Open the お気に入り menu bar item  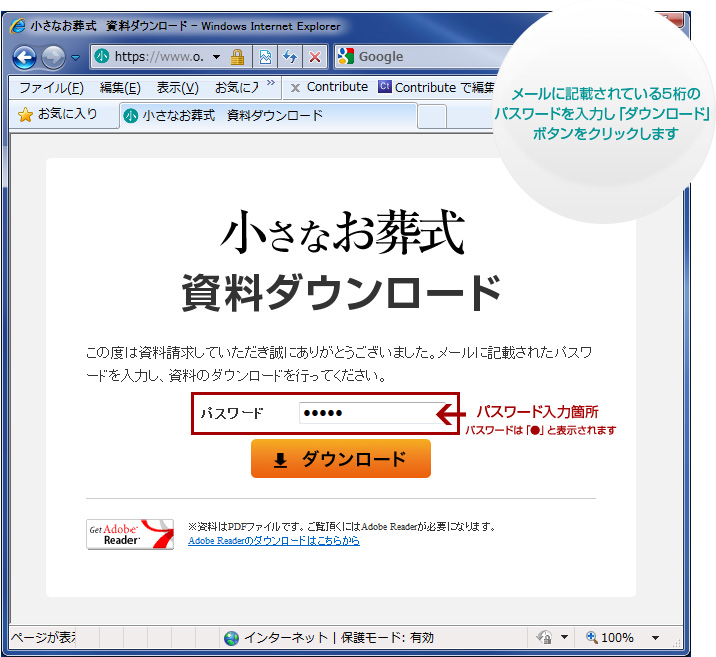tap(237, 88)
